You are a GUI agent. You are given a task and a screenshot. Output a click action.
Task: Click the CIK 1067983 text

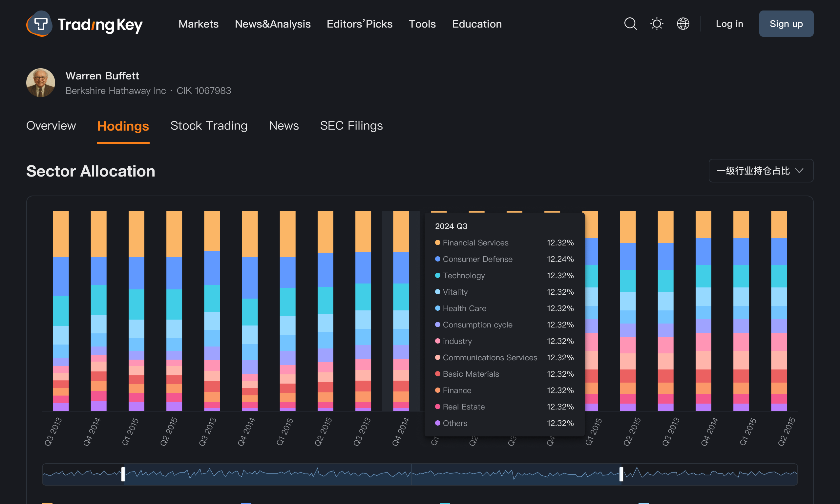tap(204, 91)
